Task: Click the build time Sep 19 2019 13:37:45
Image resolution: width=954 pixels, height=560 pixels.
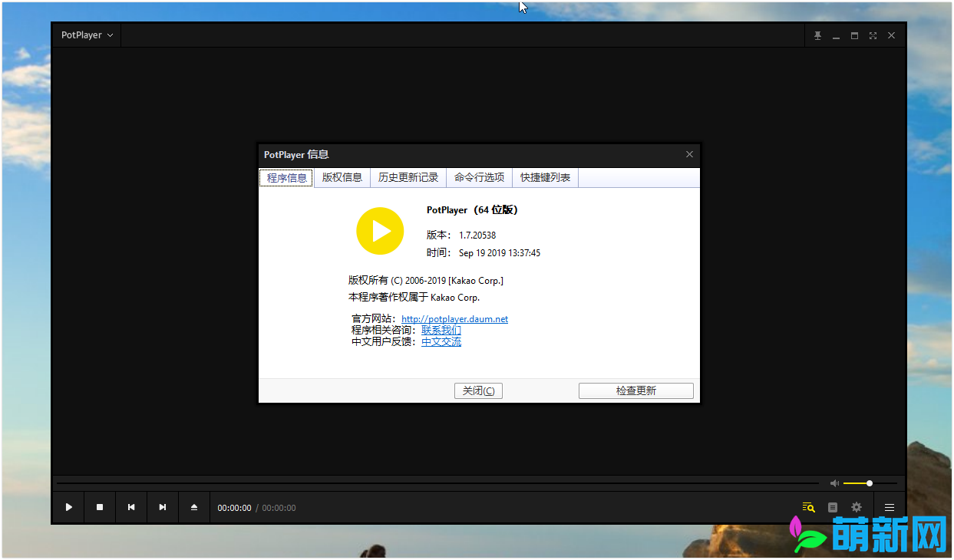Action: [500, 253]
